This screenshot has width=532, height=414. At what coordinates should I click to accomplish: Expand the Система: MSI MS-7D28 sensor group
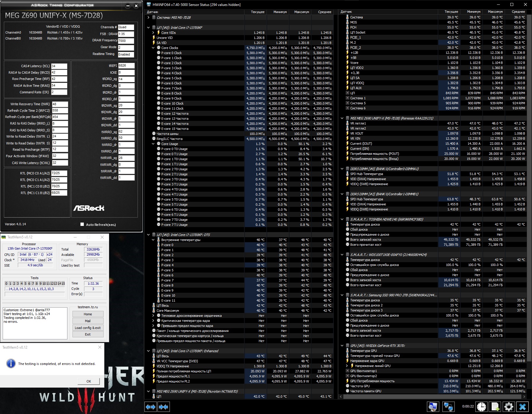pyautogui.click(x=149, y=18)
